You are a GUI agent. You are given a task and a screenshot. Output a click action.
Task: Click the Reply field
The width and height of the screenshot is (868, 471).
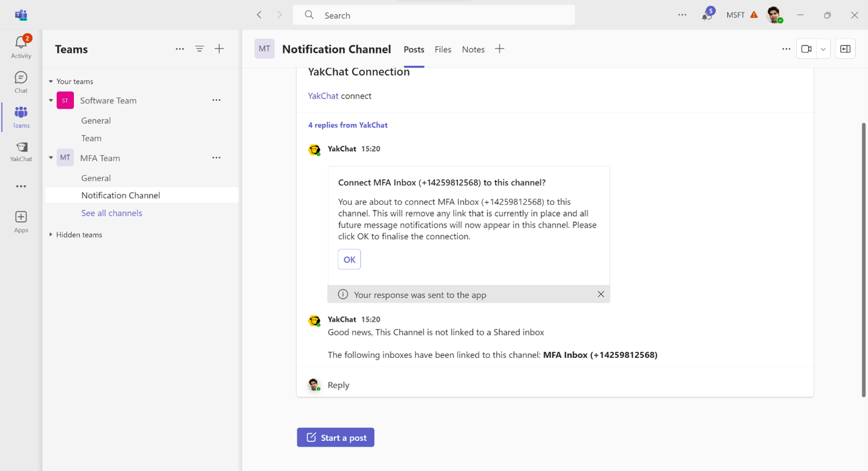coord(554,385)
